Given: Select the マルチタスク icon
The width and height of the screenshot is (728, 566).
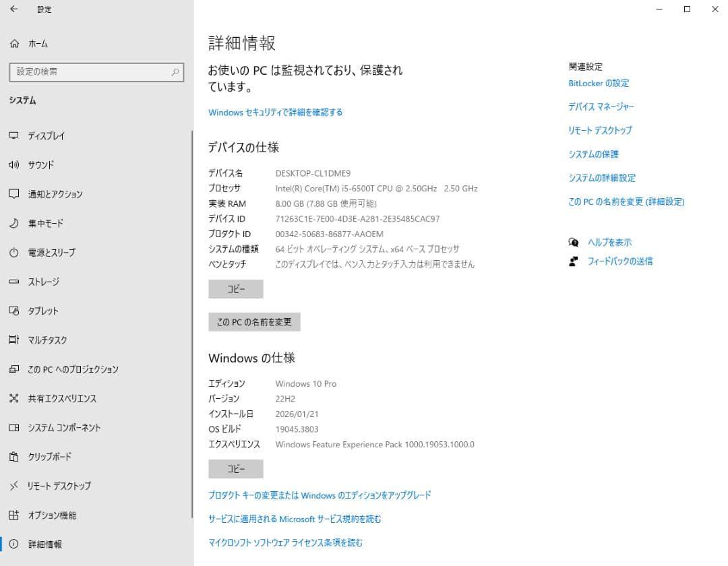Looking at the screenshot, I should click(14, 340).
